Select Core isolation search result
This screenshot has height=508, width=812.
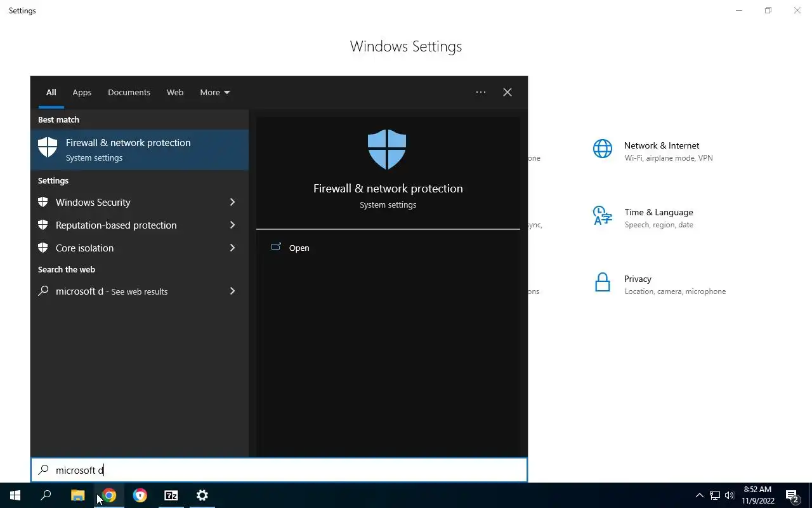click(x=140, y=248)
